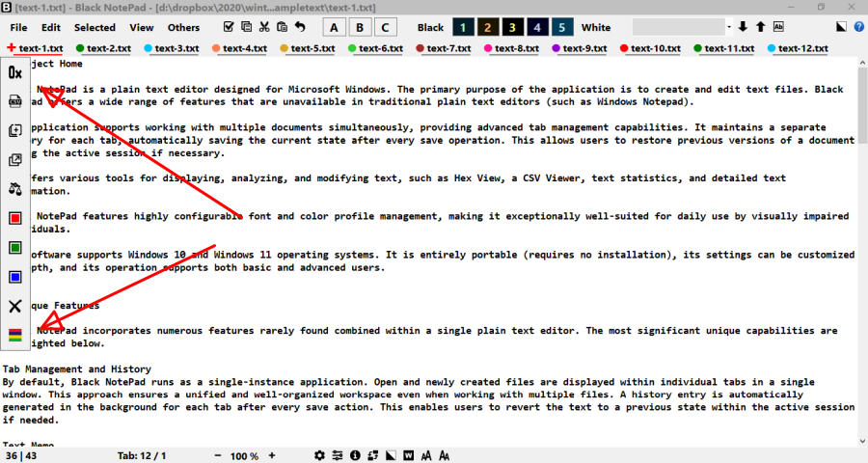
Task: Click the swap-windows icon in status bar
Action: click(x=372, y=455)
